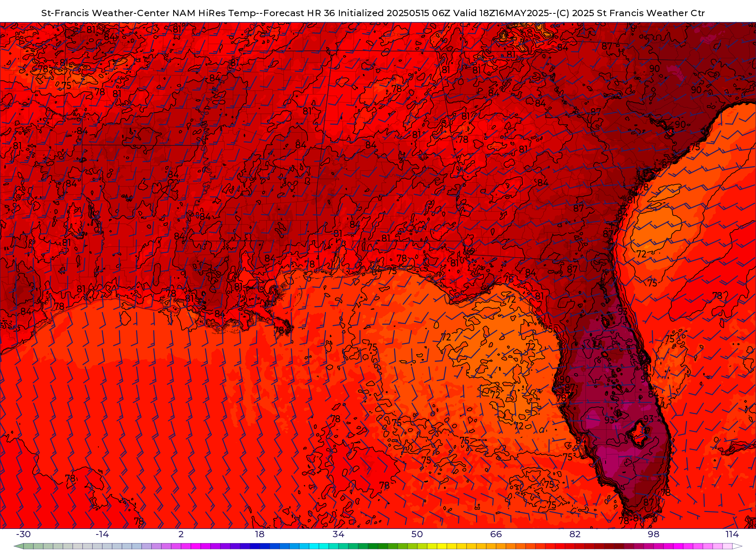Pick the bright yellow swatch in the colorbar
The width and height of the screenshot is (756, 551).
442,546
